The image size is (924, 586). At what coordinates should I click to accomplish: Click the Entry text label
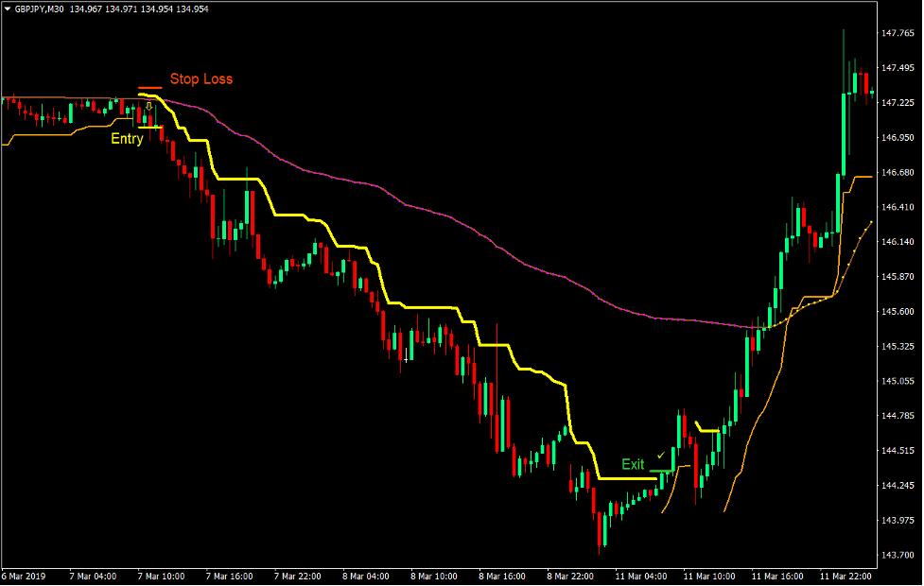click(129, 139)
